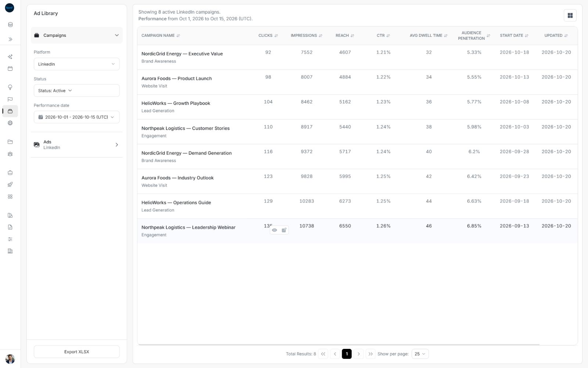This screenshot has width=588, height=368.
Task: Collapse the Campaigns section
Action: pos(76,35)
